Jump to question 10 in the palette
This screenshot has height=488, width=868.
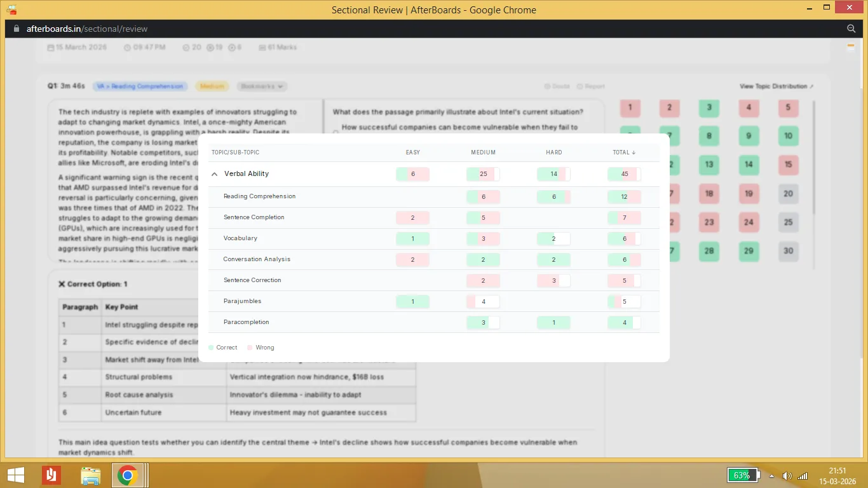(788, 136)
